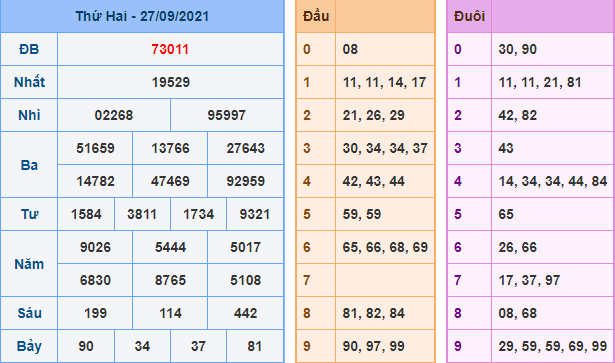The height and width of the screenshot is (363, 615).
Task: Click the first prize number 19529
Action: tap(171, 82)
